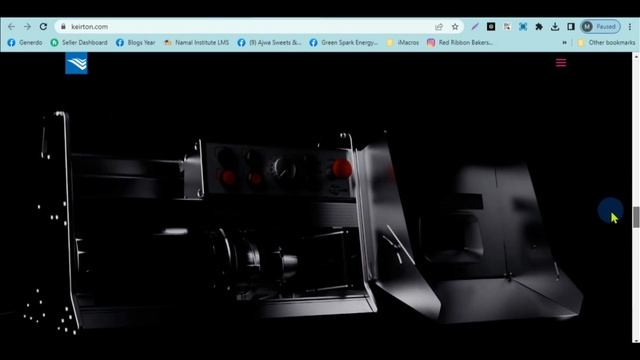
Task: Click scrollbar up arrow
Action: (x=636, y=56)
